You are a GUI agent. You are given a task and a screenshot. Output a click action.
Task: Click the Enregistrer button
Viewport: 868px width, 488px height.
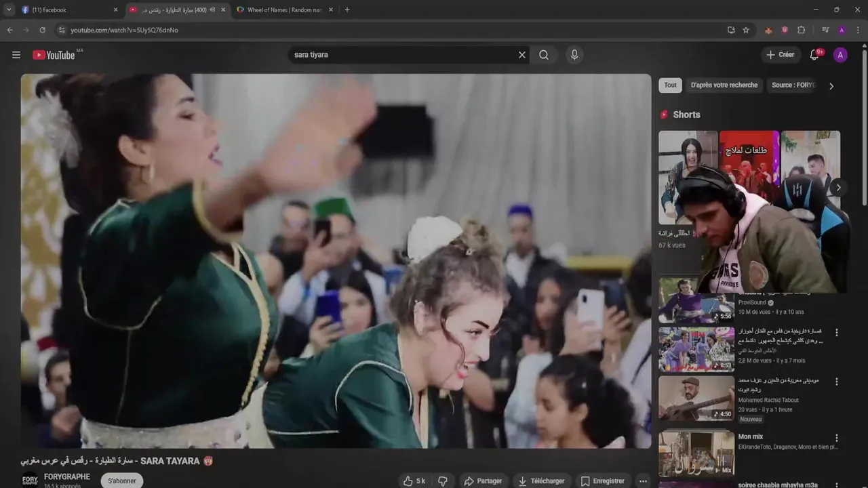(x=603, y=481)
